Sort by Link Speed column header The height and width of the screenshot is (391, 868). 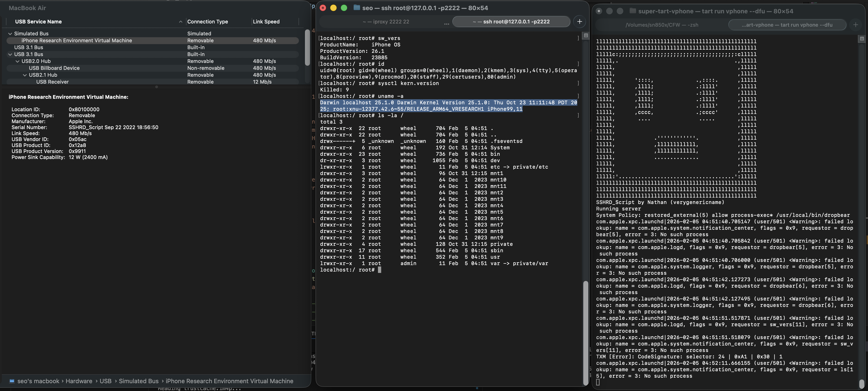(x=266, y=22)
